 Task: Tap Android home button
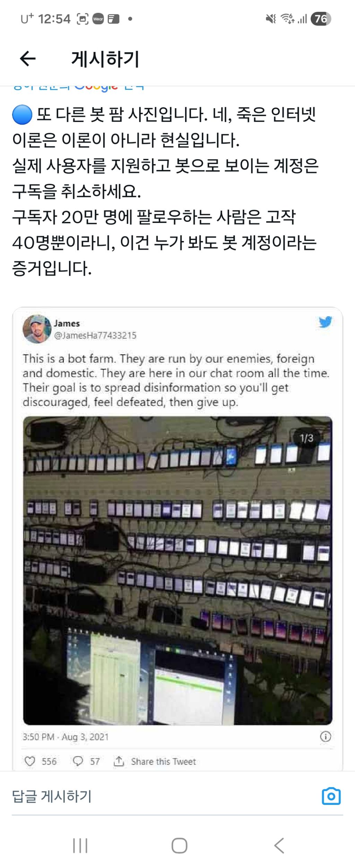(x=179, y=845)
